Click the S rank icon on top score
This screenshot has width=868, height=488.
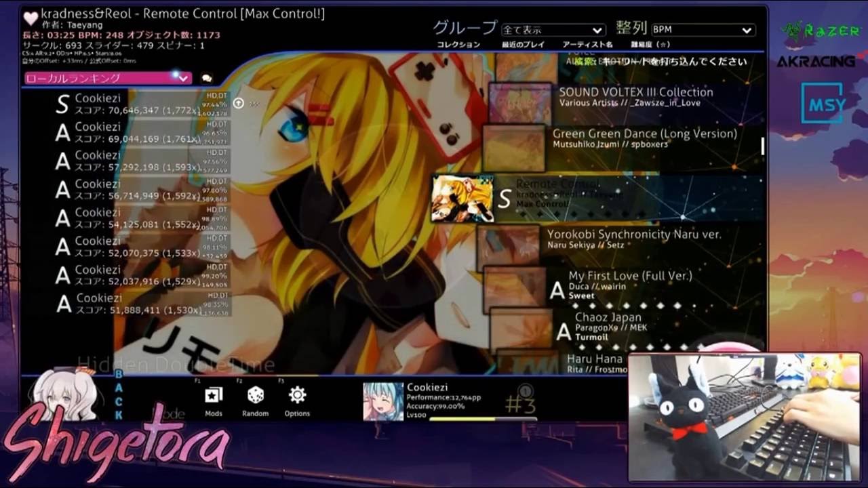[x=62, y=104]
